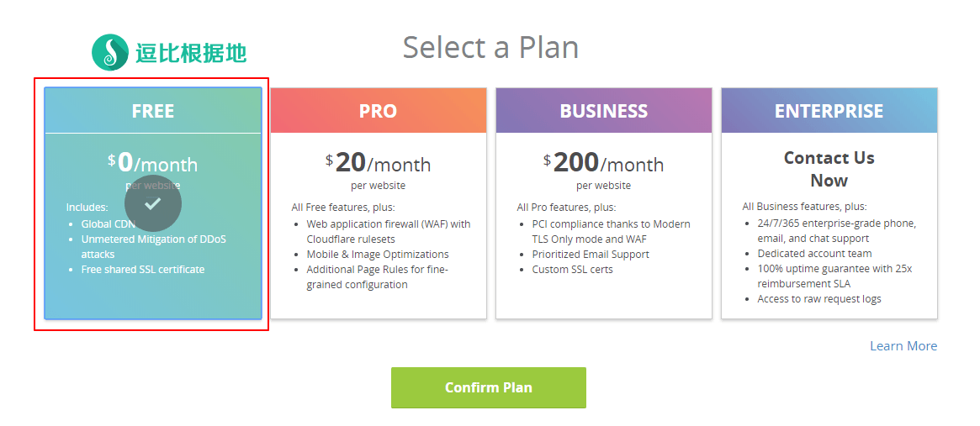Click the Contact Us Now heading
The width and height of the screenshot is (980, 426).
[829, 169]
